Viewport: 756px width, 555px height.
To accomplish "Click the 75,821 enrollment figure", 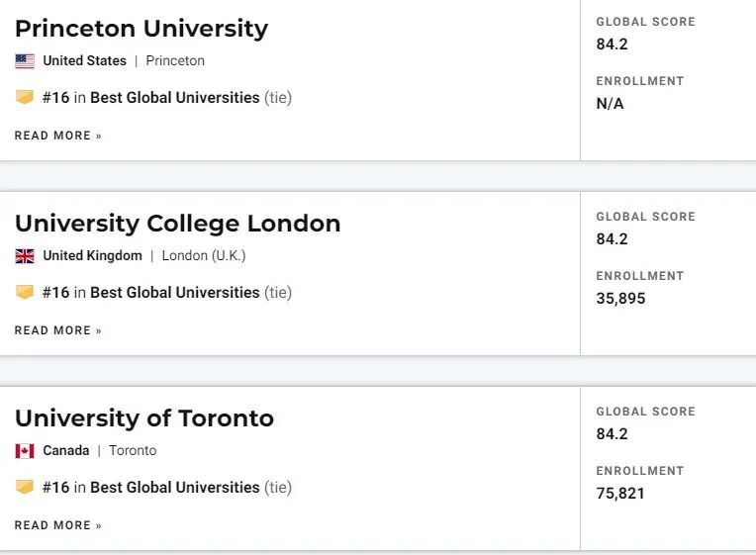I will tap(620, 493).
